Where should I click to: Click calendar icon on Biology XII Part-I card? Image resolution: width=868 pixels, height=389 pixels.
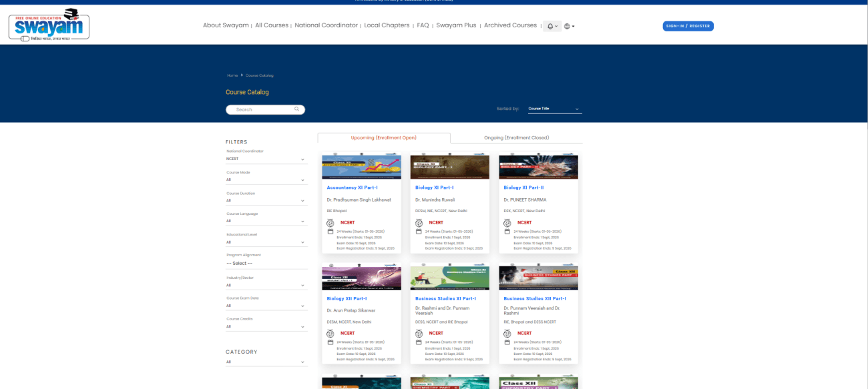click(x=330, y=342)
